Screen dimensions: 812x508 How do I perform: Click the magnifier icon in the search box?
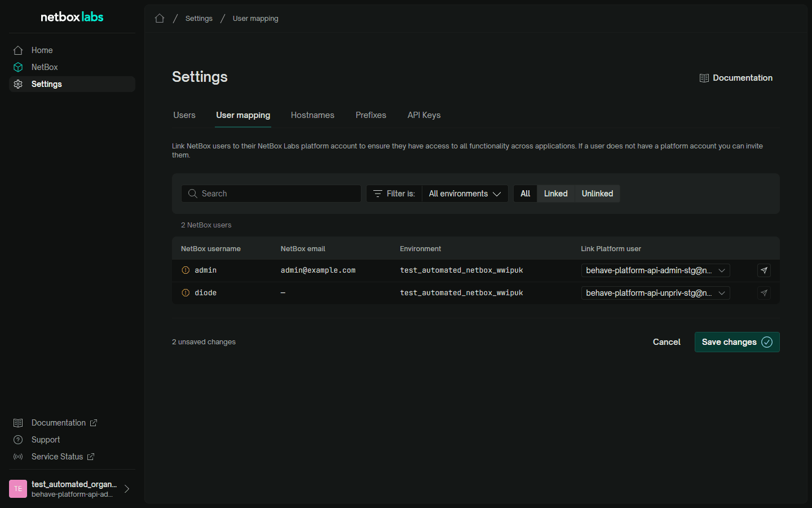point(193,194)
